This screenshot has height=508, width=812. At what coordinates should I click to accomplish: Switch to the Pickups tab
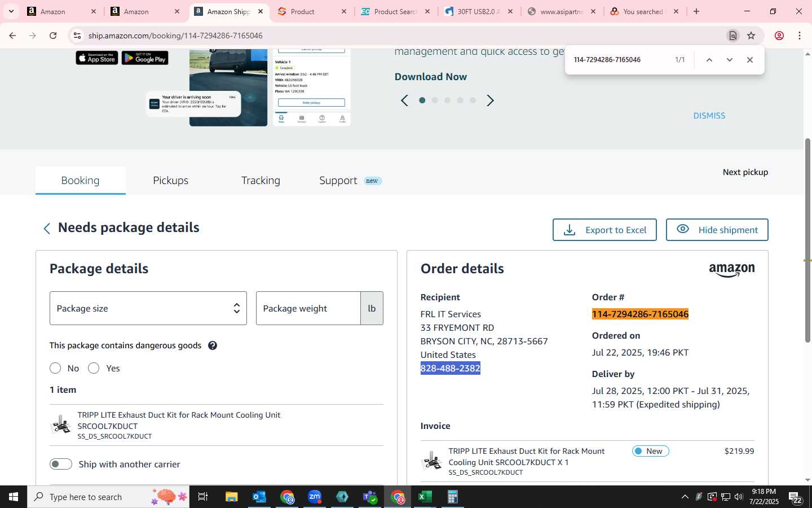[x=171, y=181]
